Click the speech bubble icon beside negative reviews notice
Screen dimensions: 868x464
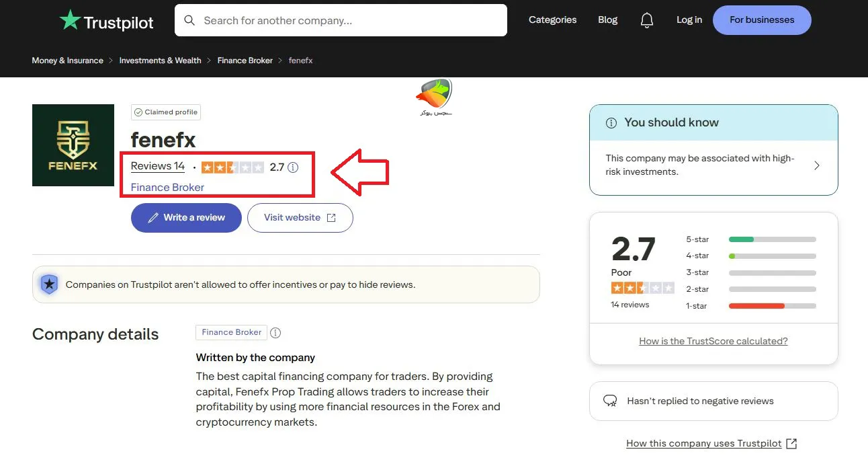click(x=609, y=400)
